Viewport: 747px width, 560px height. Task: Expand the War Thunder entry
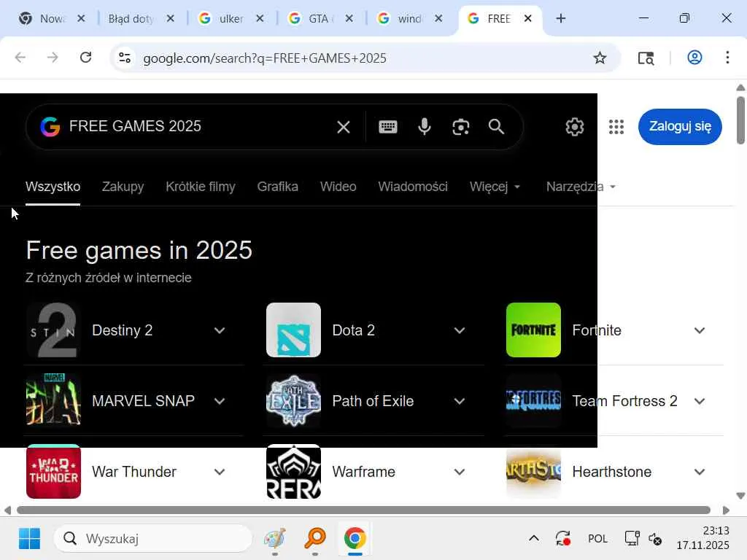(x=220, y=472)
